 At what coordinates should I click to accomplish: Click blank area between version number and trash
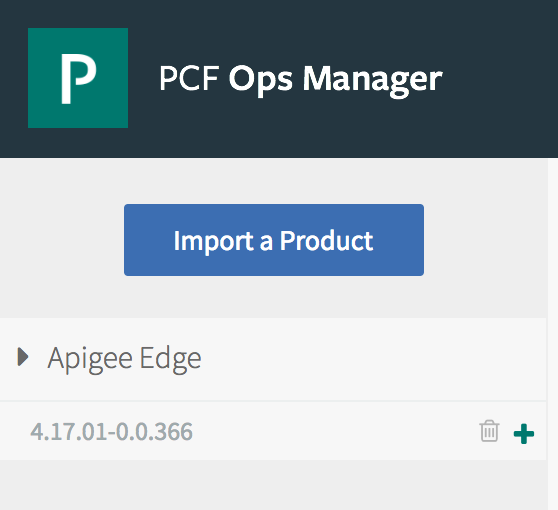point(335,431)
